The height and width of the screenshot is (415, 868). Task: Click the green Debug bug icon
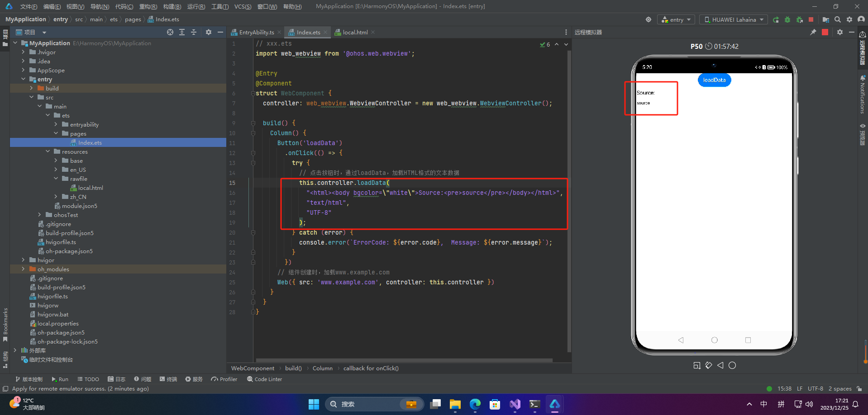pos(787,19)
